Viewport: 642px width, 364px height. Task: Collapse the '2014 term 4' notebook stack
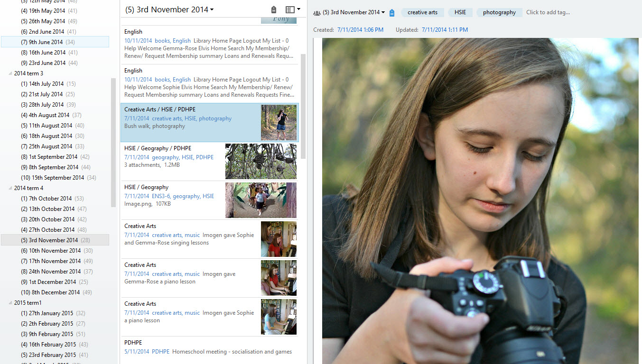[x=10, y=188]
